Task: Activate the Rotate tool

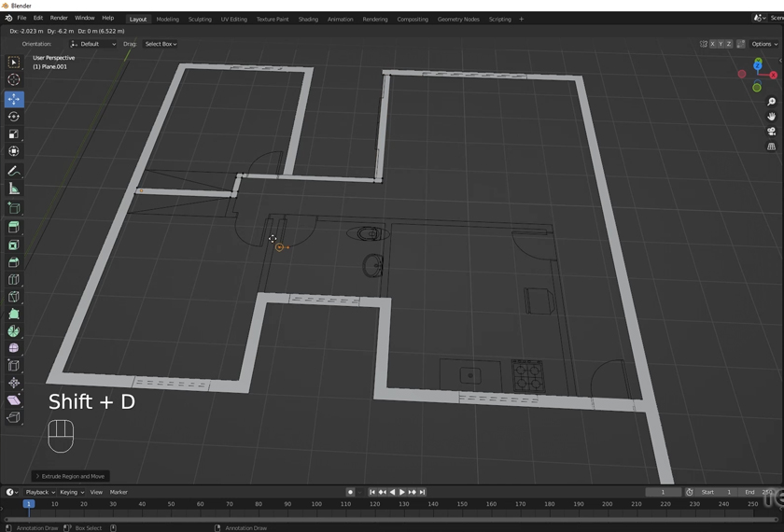Action: [14, 117]
